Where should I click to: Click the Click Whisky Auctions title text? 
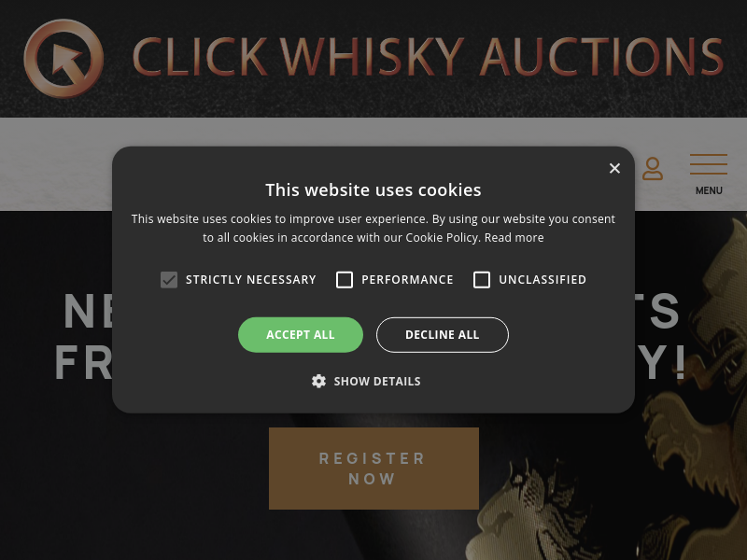(x=428, y=57)
